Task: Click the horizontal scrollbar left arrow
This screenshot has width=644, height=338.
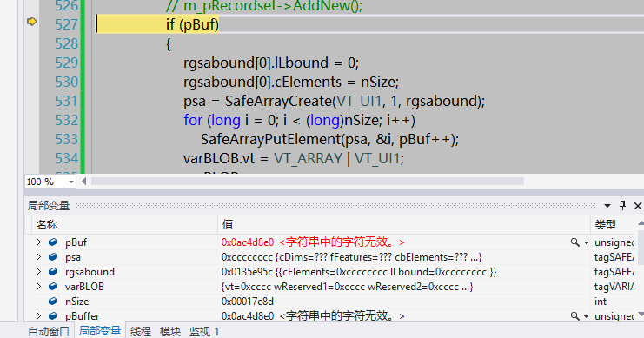Action: pyautogui.click(x=83, y=181)
